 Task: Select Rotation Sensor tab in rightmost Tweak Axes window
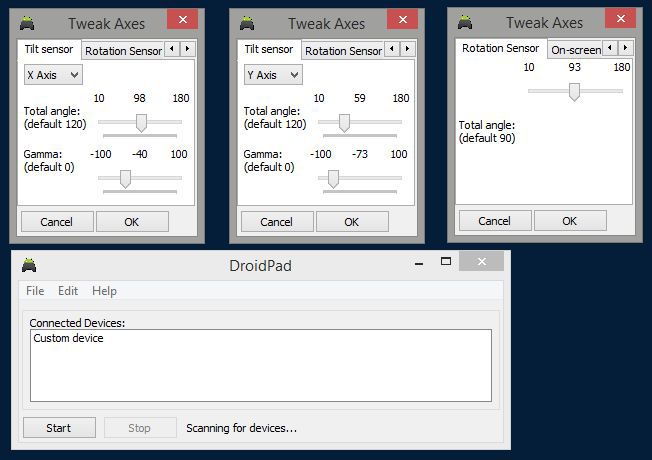[501, 48]
